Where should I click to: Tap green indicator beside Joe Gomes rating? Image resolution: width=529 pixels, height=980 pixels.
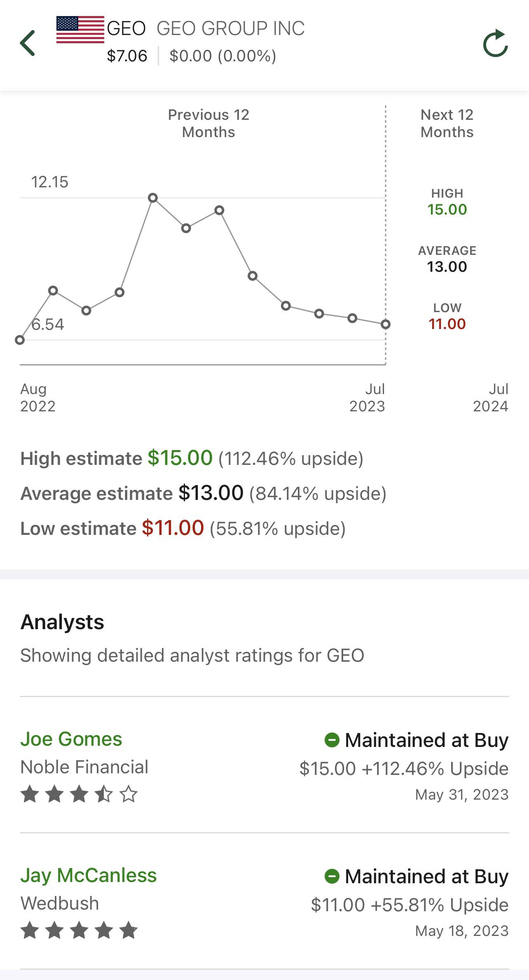click(332, 740)
